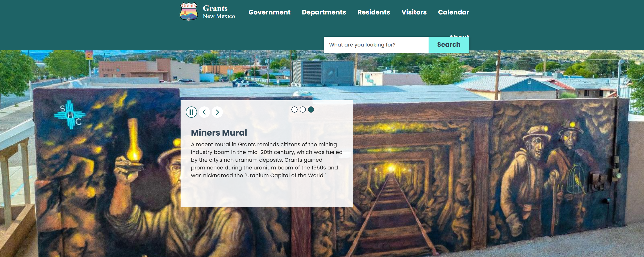Select the second slide indicator dot

pos(303,110)
